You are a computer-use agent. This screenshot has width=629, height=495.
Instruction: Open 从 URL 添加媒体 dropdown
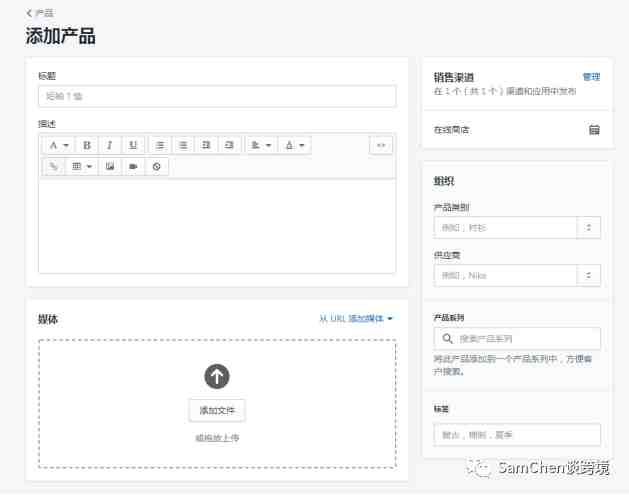pyautogui.click(x=356, y=319)
